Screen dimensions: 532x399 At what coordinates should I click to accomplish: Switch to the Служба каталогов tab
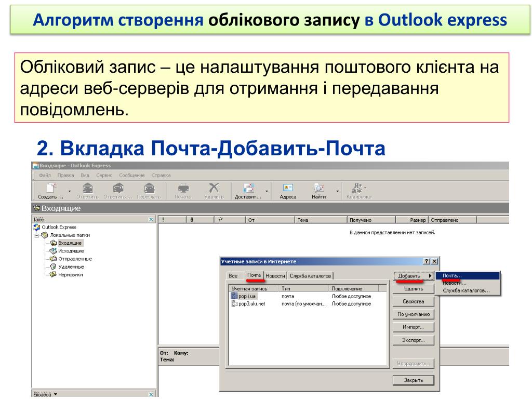(310, 276)
